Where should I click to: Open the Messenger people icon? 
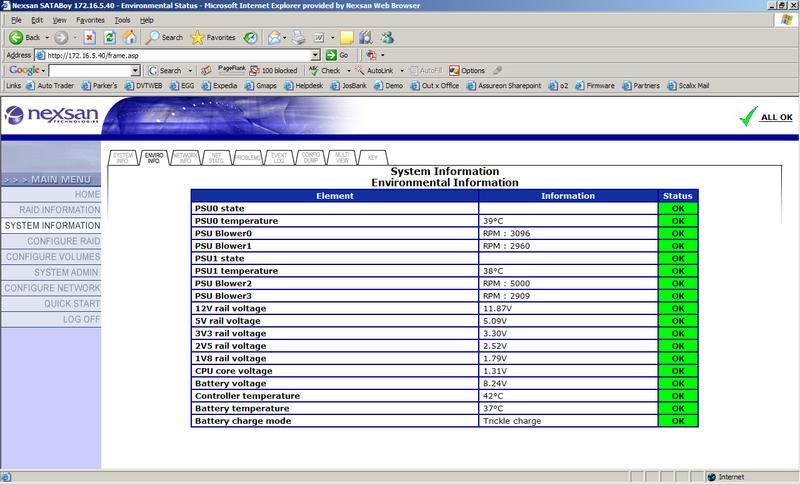tap(387, 37)
